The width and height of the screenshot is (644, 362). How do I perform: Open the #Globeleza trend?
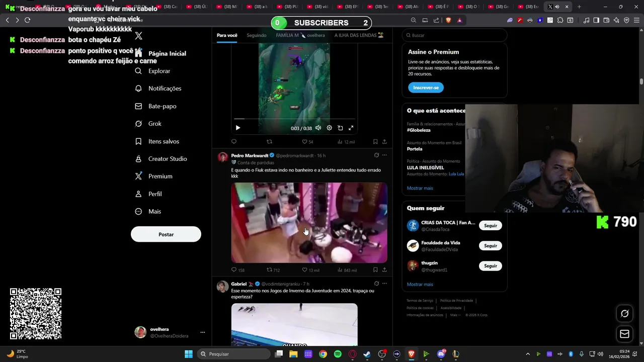419,130
